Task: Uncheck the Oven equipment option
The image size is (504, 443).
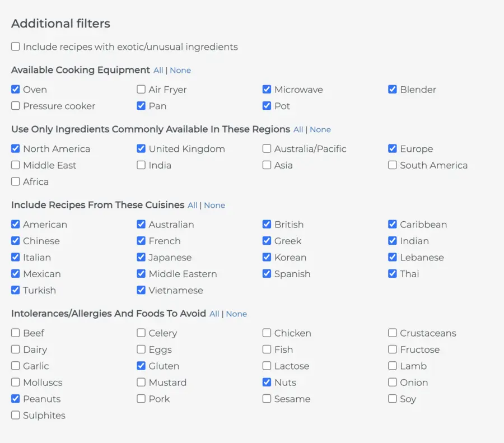Action: pos(15,90)
